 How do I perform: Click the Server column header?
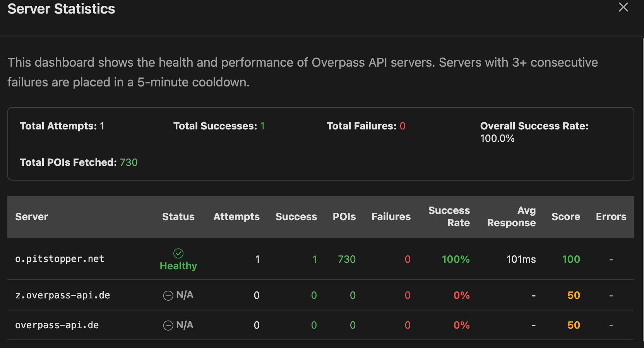(32, 217)
